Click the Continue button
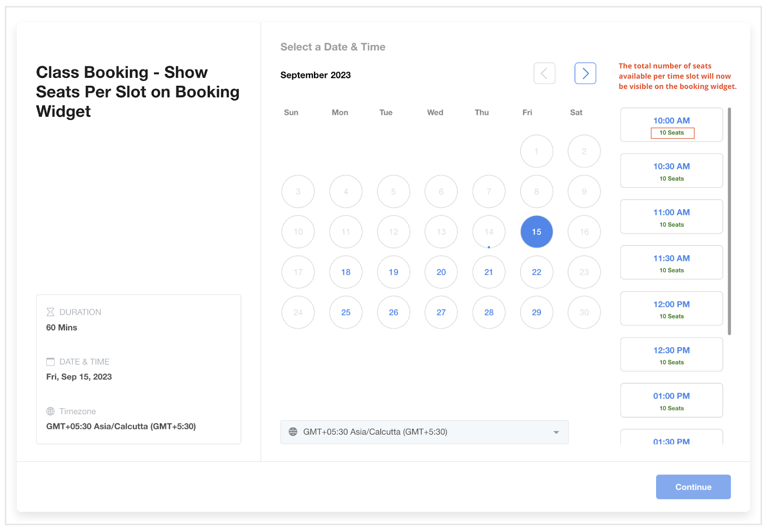768x532 pixels. click(693, 486)
